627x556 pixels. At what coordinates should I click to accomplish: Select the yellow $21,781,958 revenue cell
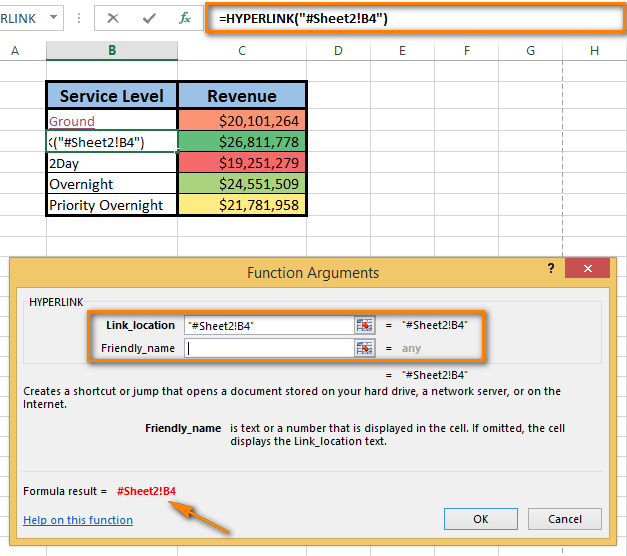click(x=242, y=205)
